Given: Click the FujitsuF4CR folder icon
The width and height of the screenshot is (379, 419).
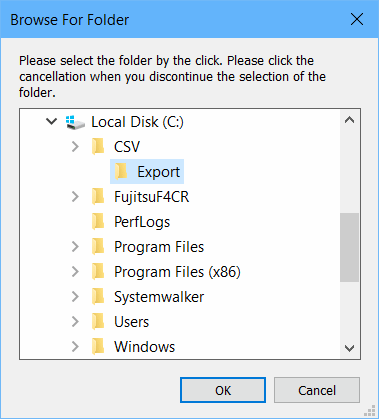Looking at the screenshot, I should click(98, 197).
